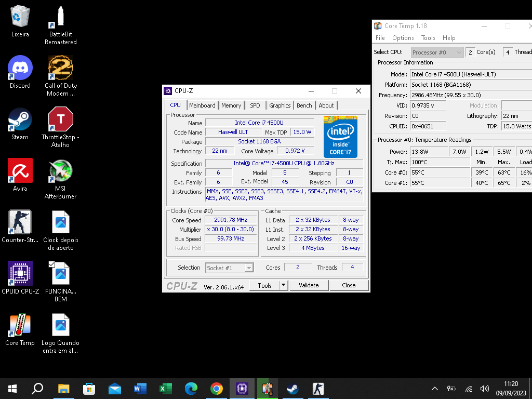This screenshot has width=532, height=399.
Task: Open Steam from the taskbar
Action: [293, 389]
